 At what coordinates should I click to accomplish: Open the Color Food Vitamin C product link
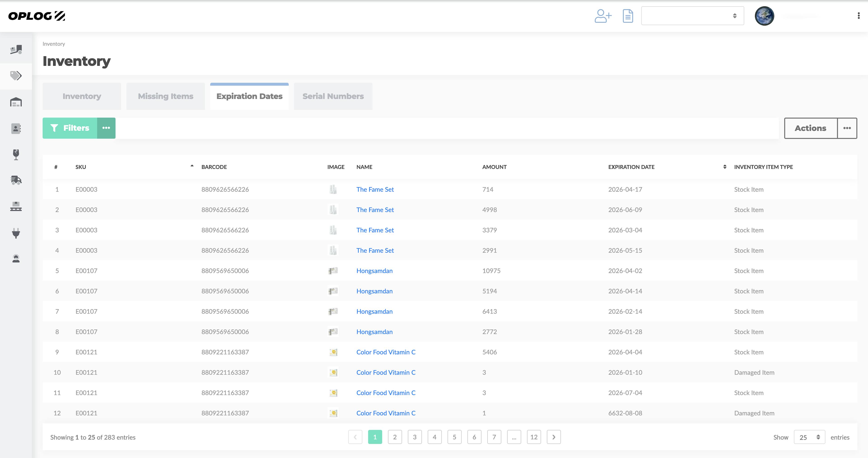(x=386, y=352)
